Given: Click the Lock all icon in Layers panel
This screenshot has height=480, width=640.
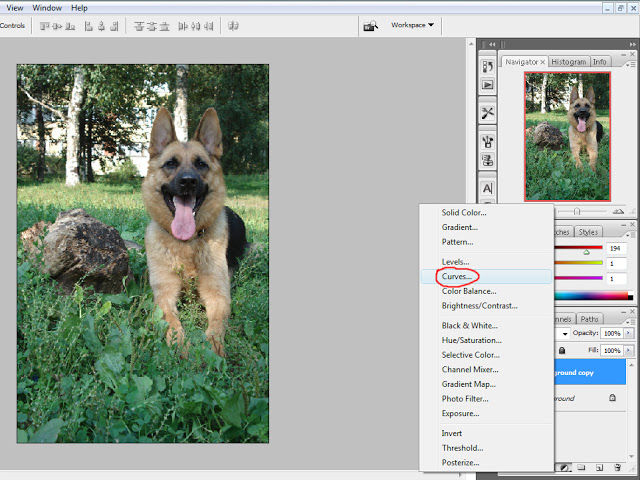Looking at the screenshot, I should tap(562, 351).
